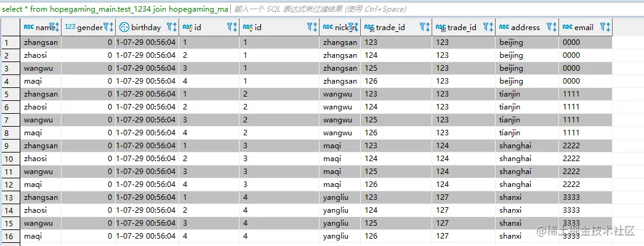Select row 12 by its row number
This screenshot has height=246, width=644.
coord(10,184)
